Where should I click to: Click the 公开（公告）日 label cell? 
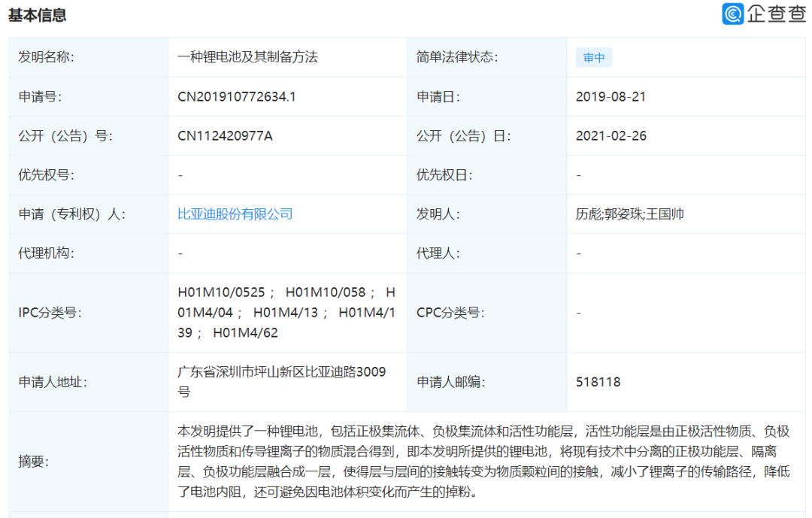(486, 136)
